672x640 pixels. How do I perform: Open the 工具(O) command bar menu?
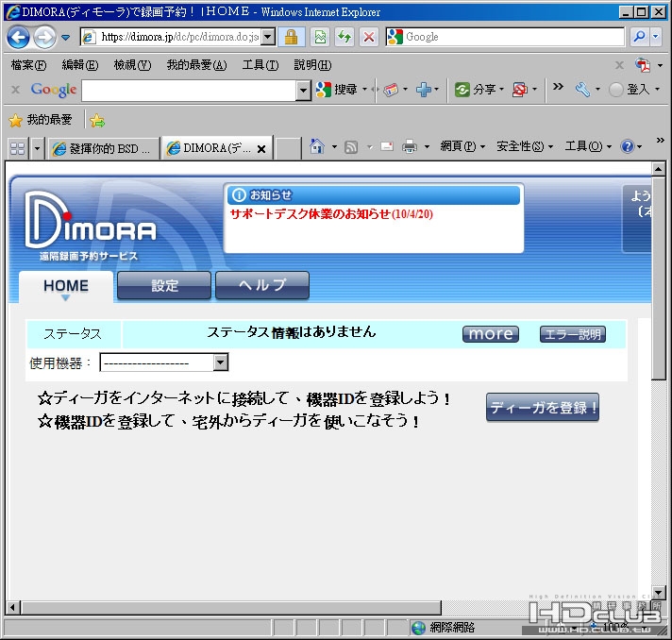[588, 146]
